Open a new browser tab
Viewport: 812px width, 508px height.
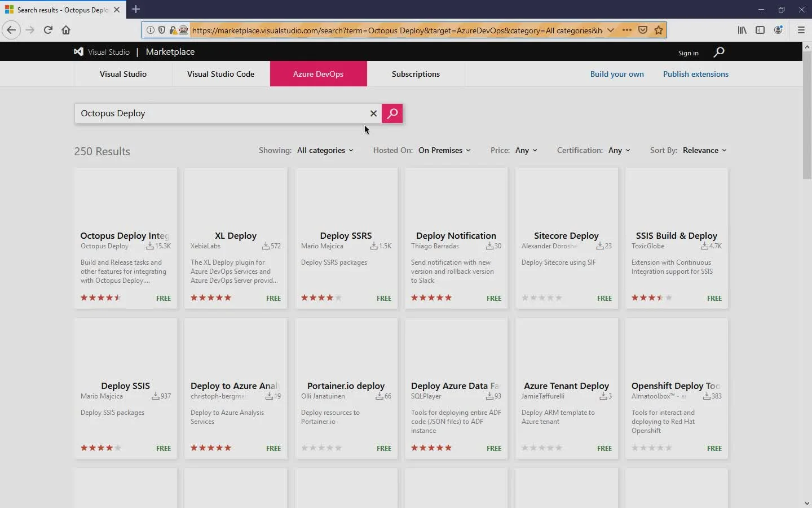click(x=136, y=10)
